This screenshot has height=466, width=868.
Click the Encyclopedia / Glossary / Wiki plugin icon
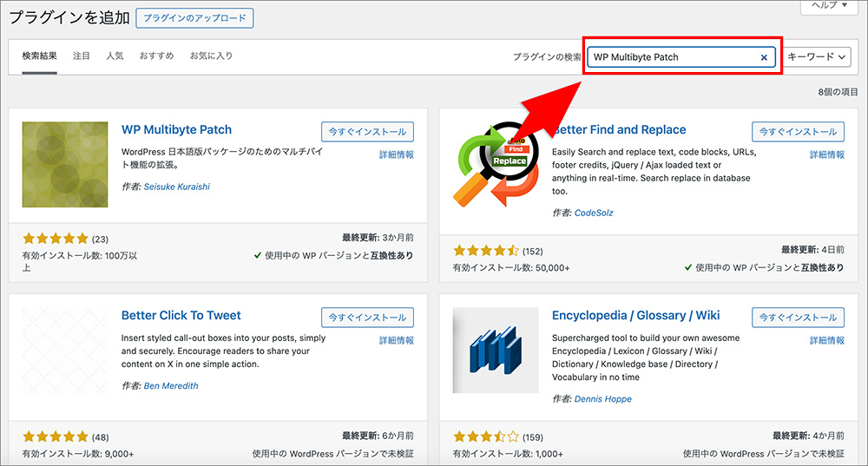click(x=496, y=351)
